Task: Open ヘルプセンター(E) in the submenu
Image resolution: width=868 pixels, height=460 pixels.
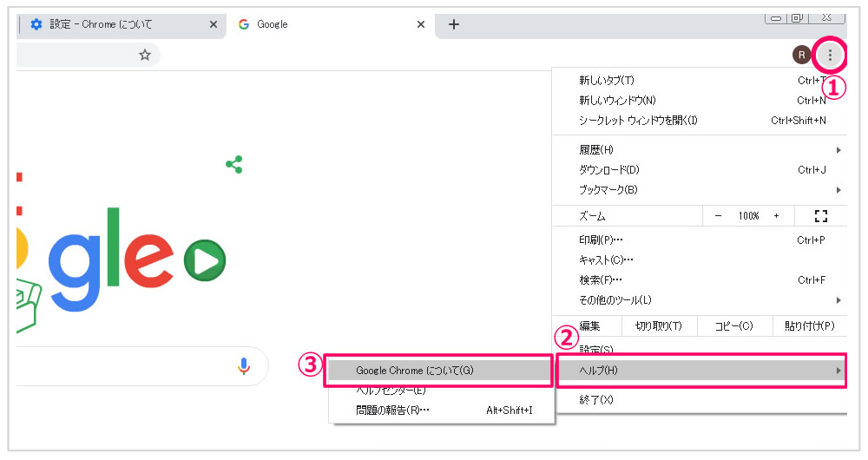Action: click(441, 391)
